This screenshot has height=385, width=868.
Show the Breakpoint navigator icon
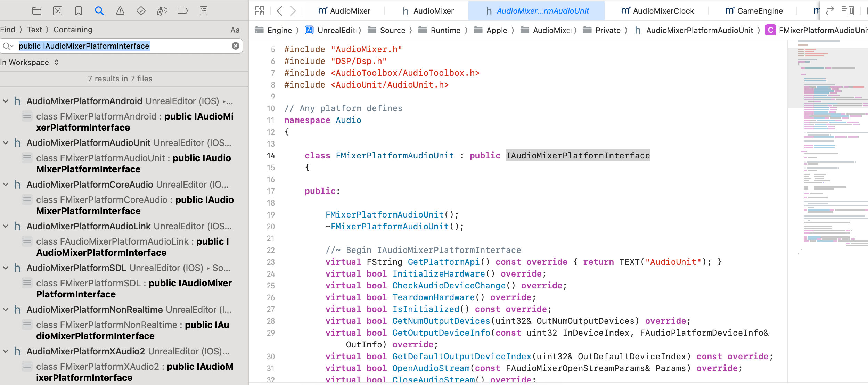click(182, 11)
